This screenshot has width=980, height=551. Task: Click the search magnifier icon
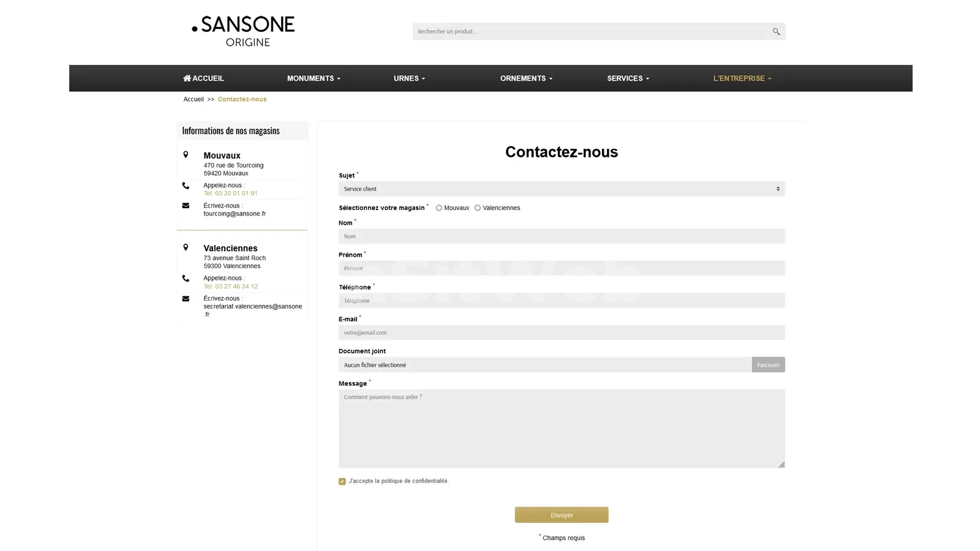click(776, 32)
